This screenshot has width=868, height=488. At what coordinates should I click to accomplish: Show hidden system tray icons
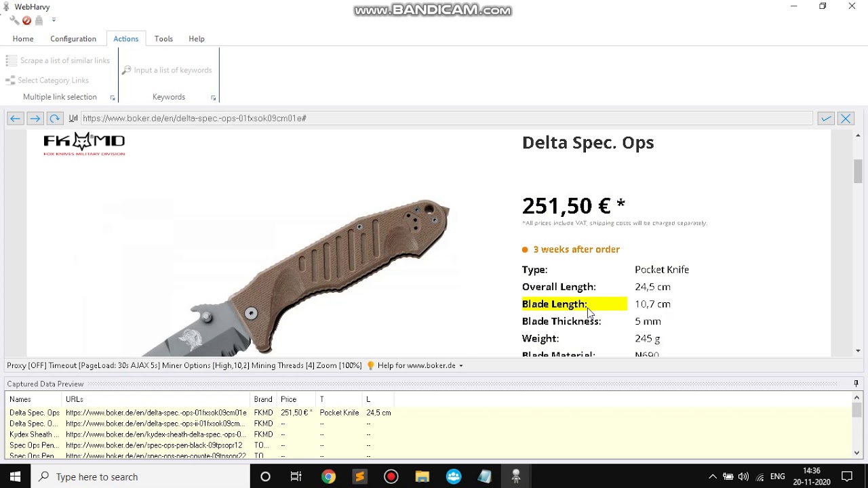click(713, 476)
